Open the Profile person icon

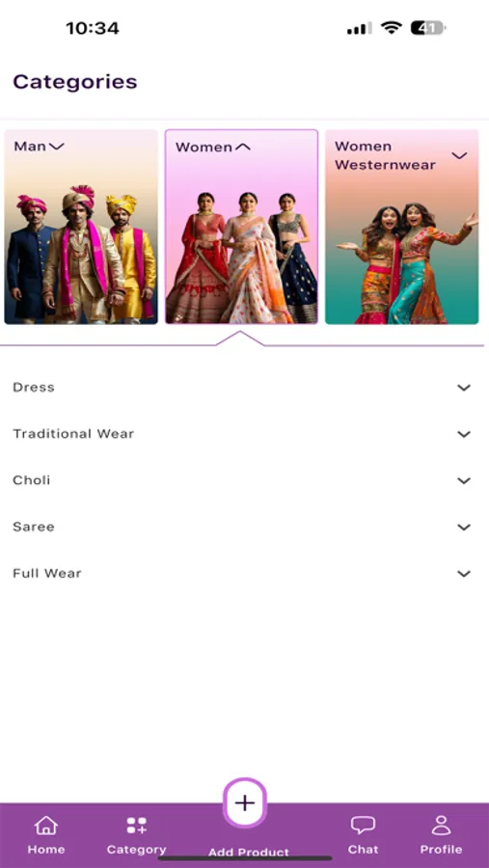[442, 825]
